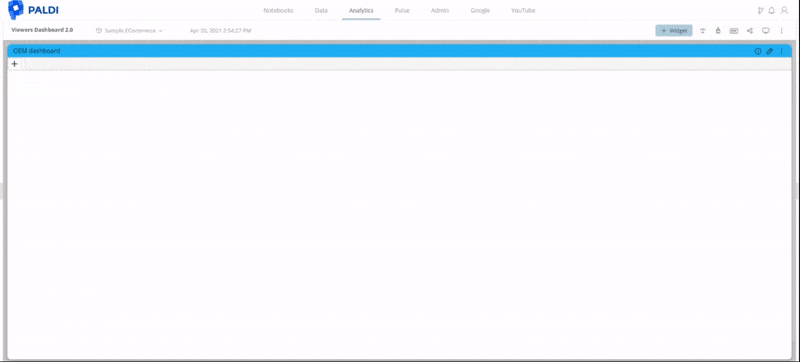
Task: Click the info icon on OEM dashboard header
Action: coord(758,51)
